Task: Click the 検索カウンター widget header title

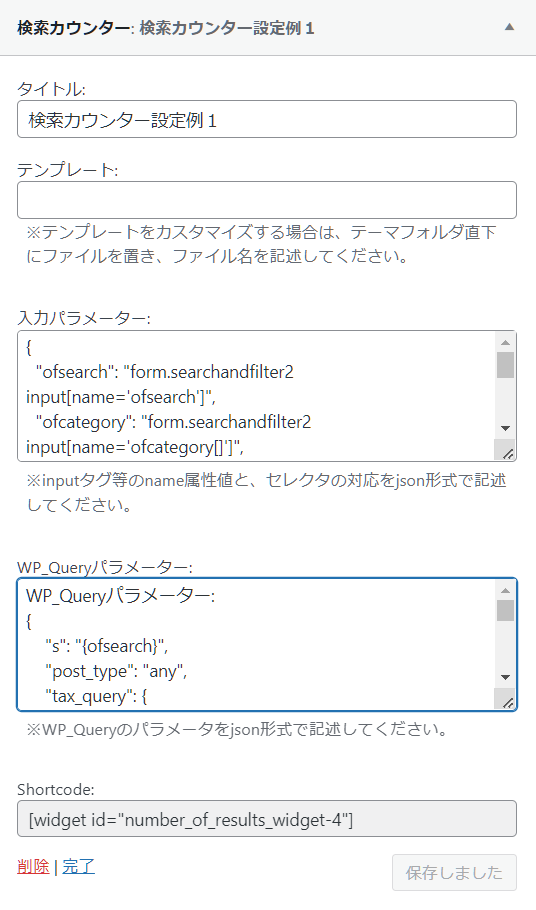Action: pos(166,28)
